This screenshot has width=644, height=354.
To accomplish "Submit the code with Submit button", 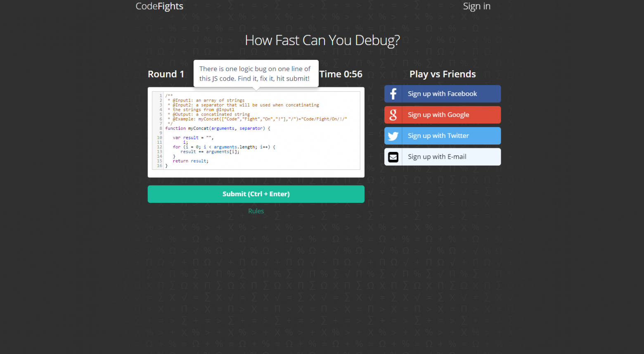I will click(256, 194).
